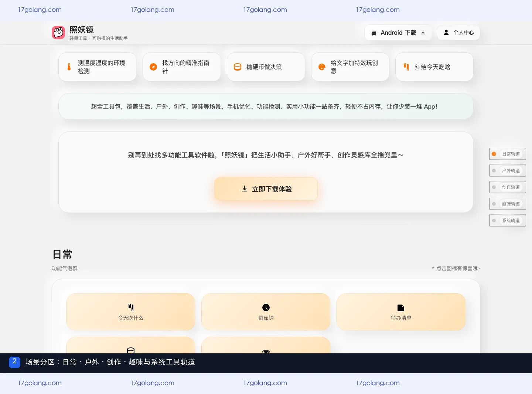Click 立即下载体验 download button
Viewport: 532px width, 394px height.
point(266,189)
